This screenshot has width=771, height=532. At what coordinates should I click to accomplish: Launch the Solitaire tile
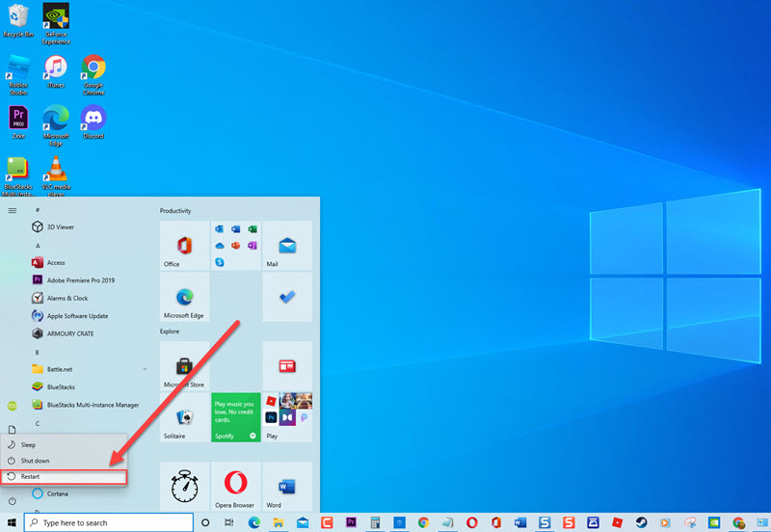coord(184,417)
